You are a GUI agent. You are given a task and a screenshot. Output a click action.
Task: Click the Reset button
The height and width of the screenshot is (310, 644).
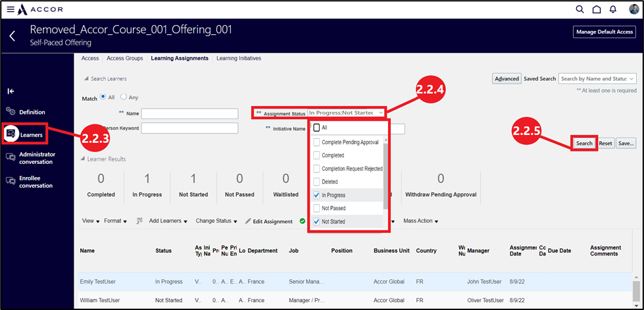pos(605,143)
